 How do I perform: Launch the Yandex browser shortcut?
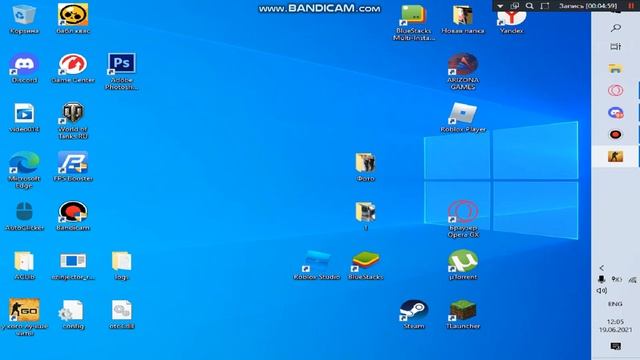coord(511,22)
